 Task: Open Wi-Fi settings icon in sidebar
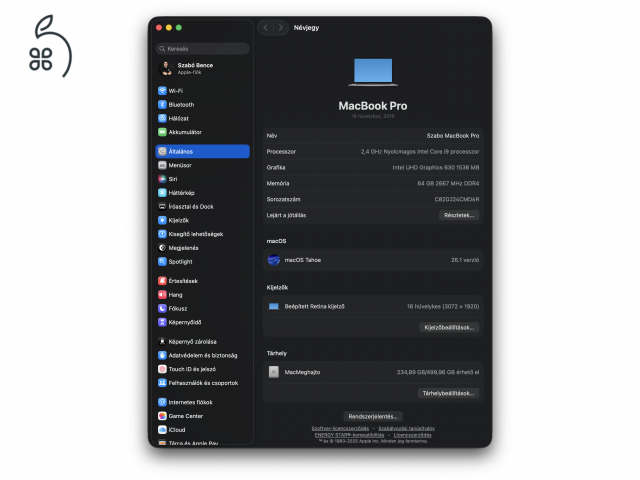[162, 91]
